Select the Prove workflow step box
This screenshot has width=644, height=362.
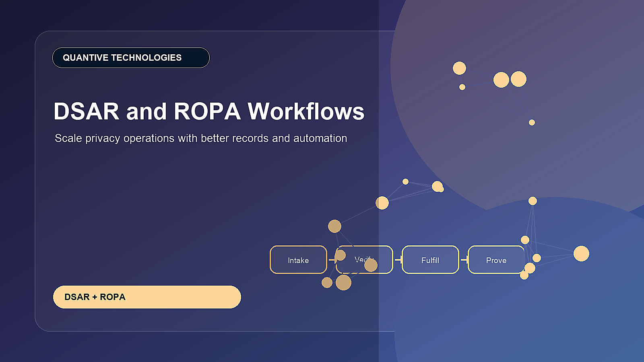[496, 260]
